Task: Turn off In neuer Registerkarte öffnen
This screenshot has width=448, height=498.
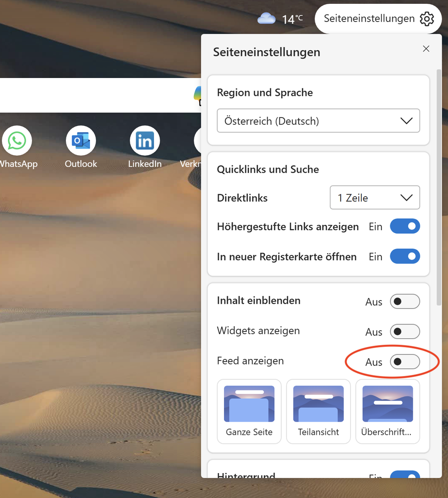Action: pyautogui.click(x=405, y=256)
